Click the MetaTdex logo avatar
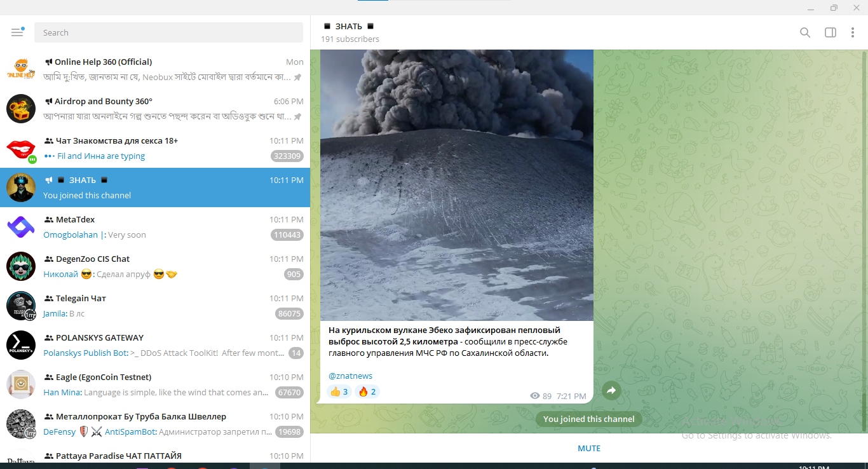Image resolution: width=868 pixels, height=469 pixels. click(x=21, y=227)
